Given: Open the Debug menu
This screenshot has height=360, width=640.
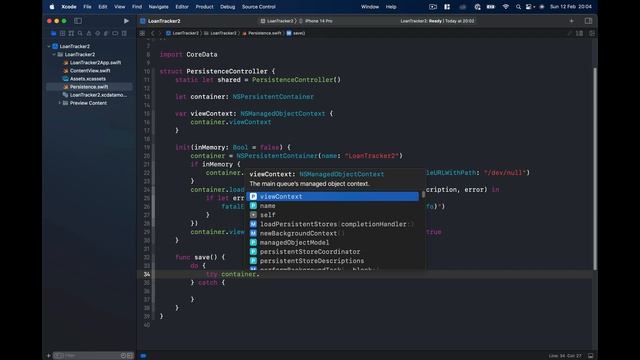Looking at the screenshot, I should 227,7.
